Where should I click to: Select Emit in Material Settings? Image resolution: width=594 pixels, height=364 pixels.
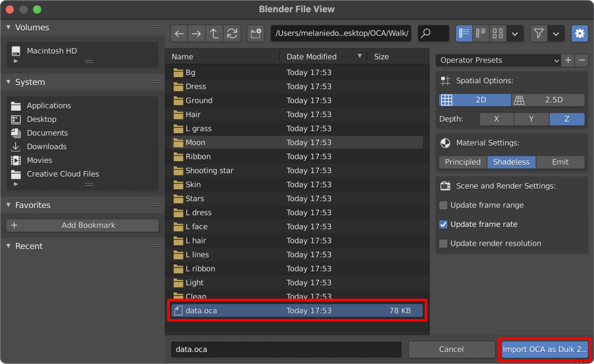[560, 162]
